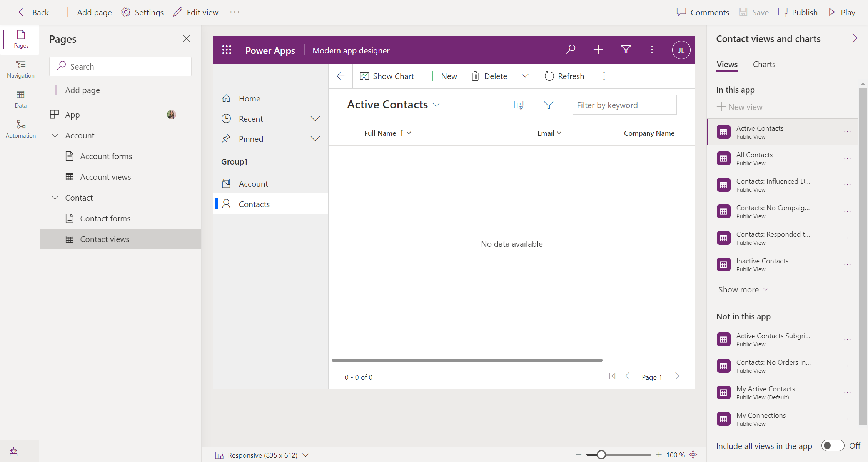Image resolution: width=868 pixels, height=462 pixels.
Task: Click the filter icon near Active Contacts header
Action: click(x=548, y=105)
